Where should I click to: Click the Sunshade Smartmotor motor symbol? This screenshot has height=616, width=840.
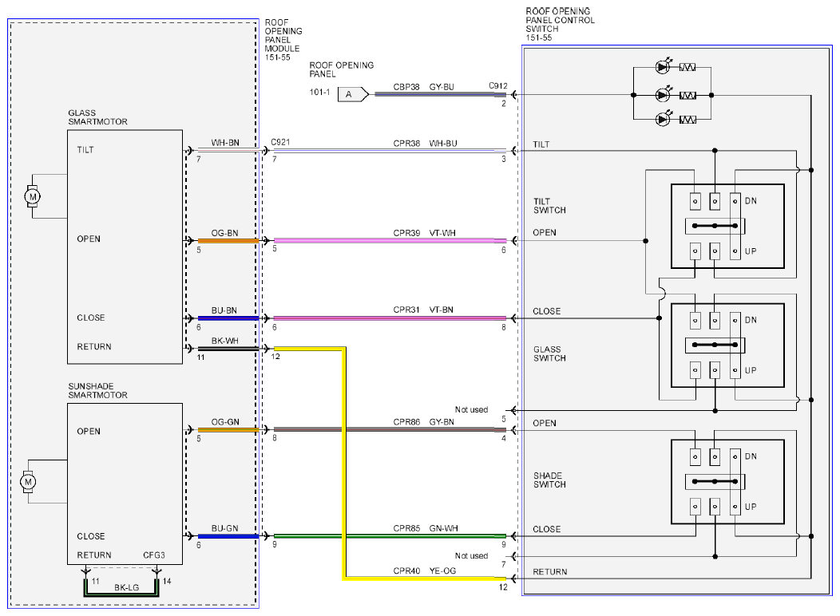pos(28,482)
